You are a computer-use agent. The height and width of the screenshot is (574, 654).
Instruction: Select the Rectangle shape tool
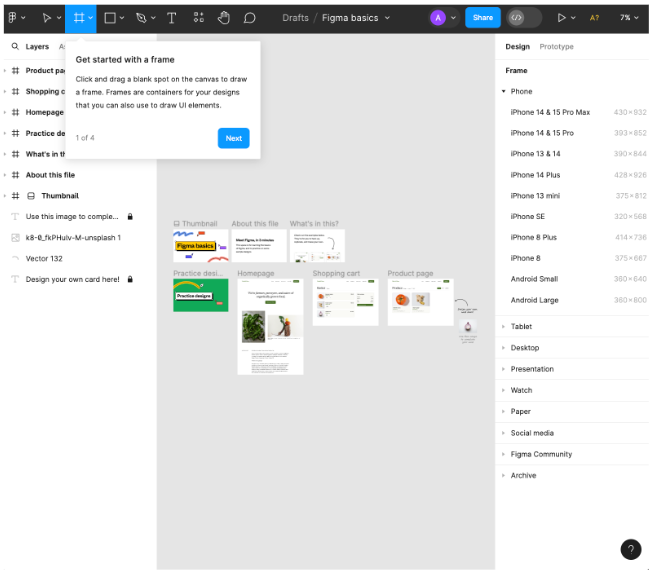(x=110, y=18)
